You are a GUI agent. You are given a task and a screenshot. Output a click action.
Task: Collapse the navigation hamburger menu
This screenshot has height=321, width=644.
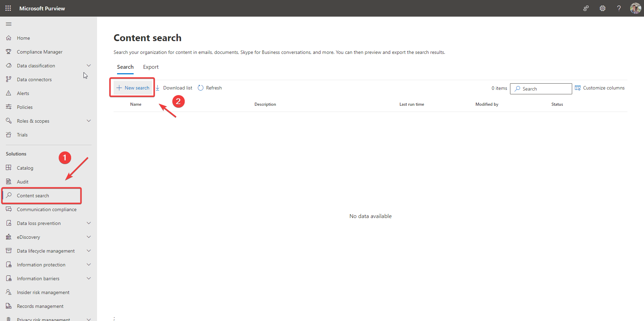[x=9, y=24]
